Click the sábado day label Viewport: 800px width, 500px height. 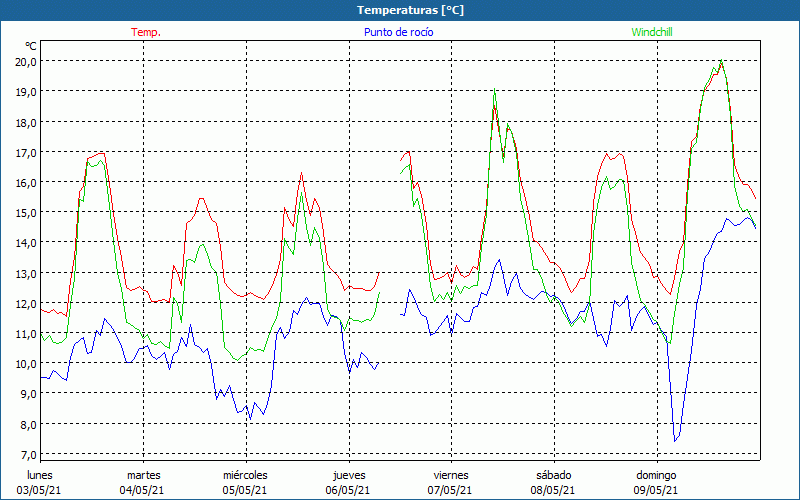click(x=554, y=475)
